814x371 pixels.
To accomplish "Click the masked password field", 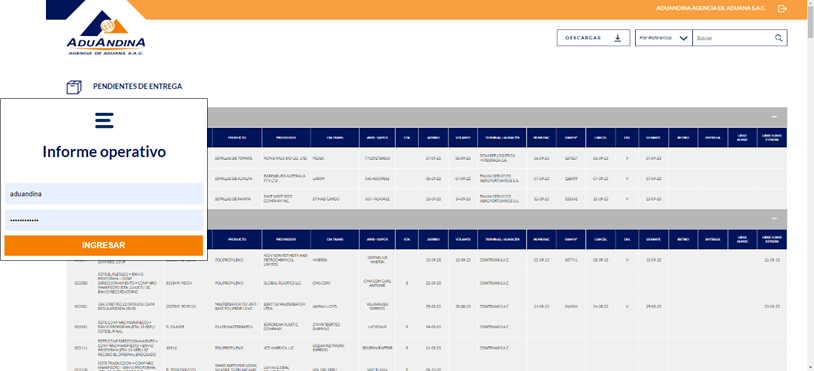I will [104, 220].
